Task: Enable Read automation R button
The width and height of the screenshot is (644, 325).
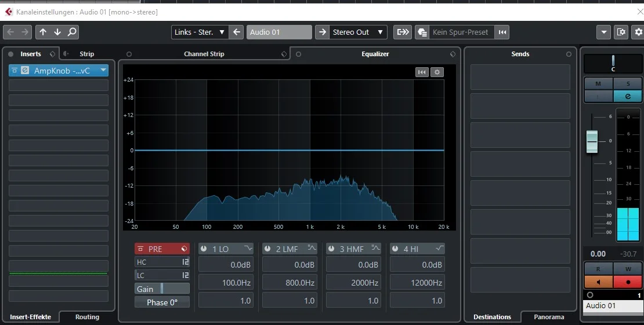Action: coord(598,269)
